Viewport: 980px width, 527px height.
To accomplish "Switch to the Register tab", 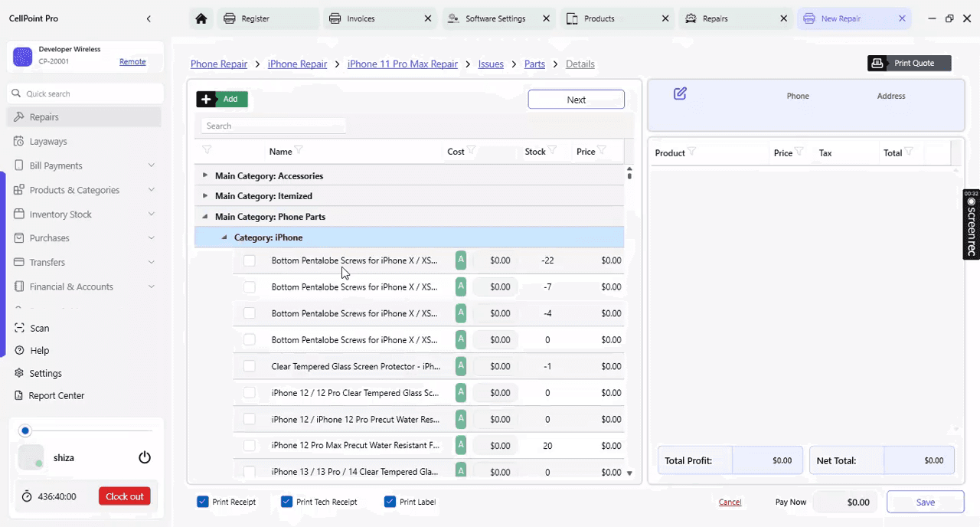I will coord(267,18).
